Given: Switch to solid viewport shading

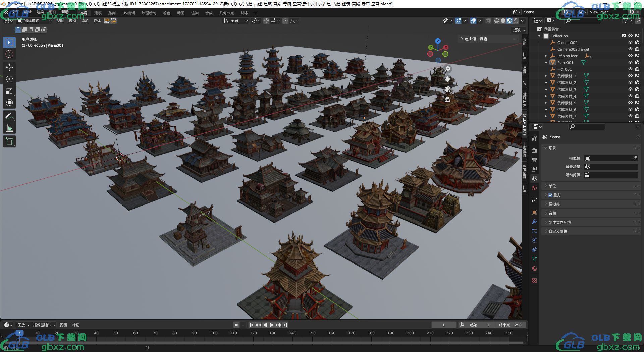Looking at the screenshot, I should 503,21.
